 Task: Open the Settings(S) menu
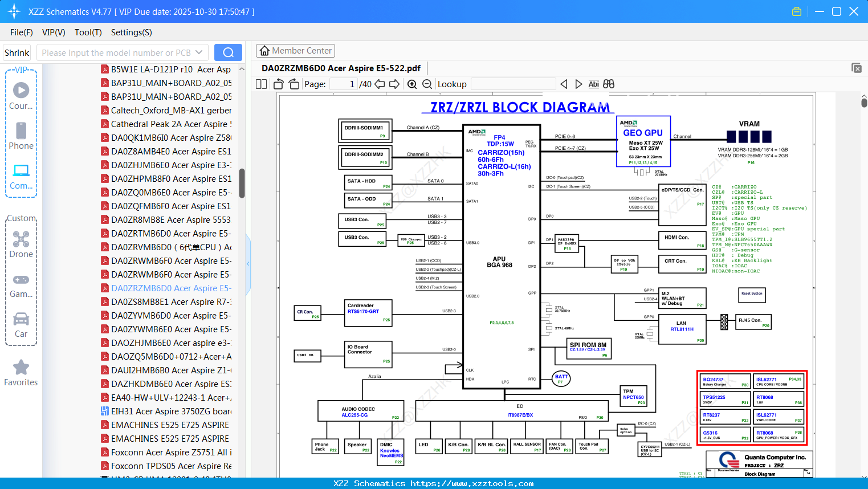(x=132, y=32)
